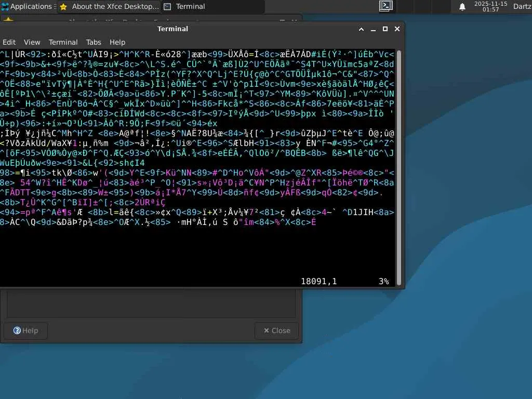The width and height of the screenshot is (532, 399).
Task: Click the star icon of About taskbar item
Action: tap(63, 7)
